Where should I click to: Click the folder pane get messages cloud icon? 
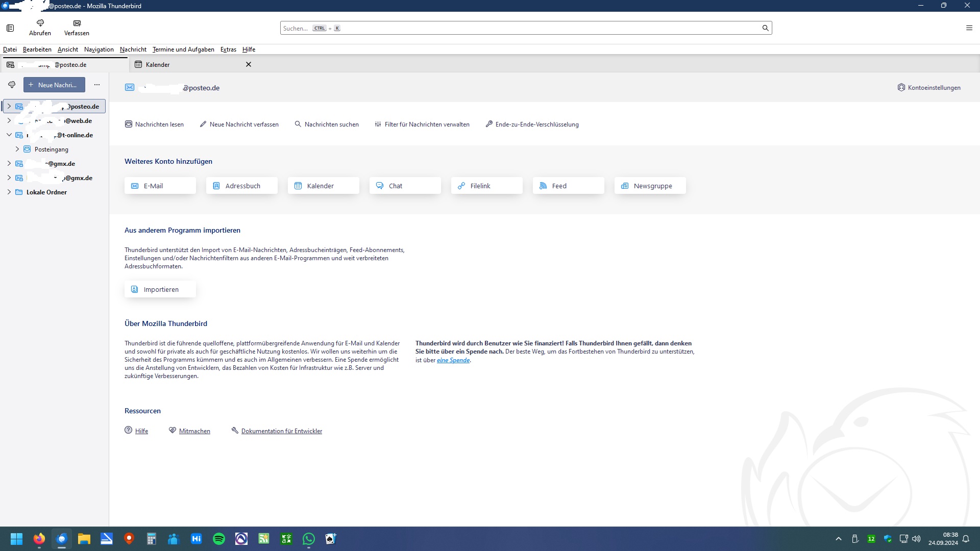[12, 85]
